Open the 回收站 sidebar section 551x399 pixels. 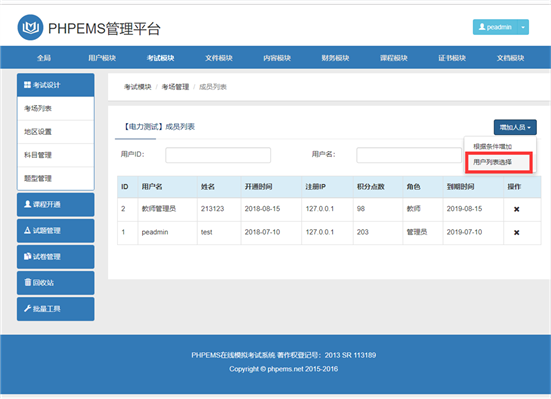(x=56, y=283)
